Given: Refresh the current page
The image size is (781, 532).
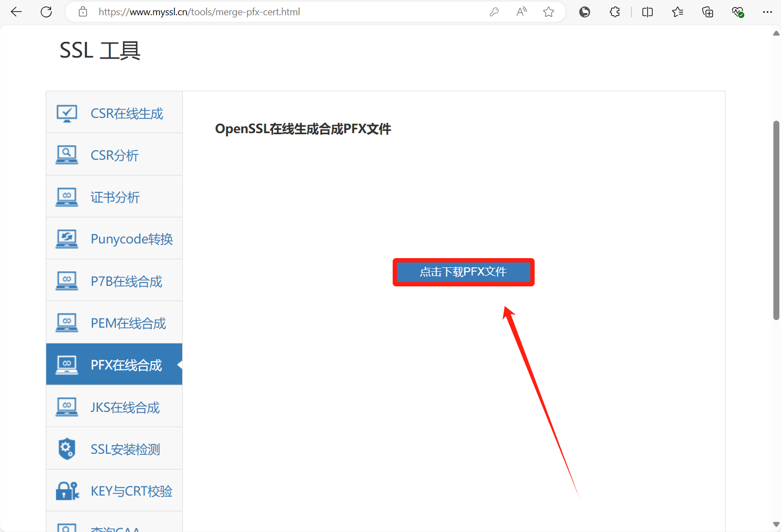Looking at the screenshot, I should pyautogui.click(x=46, y=12).
